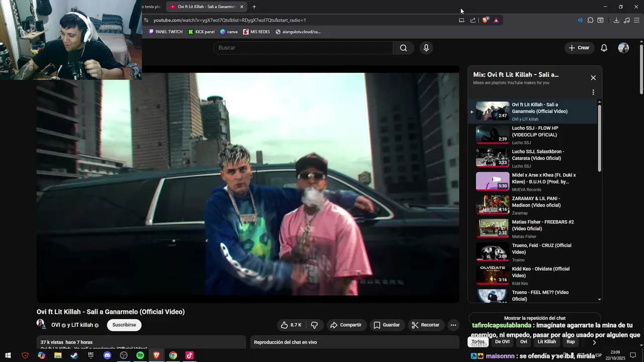This screenshot has height=362, width=644.
Task: Select the De OVI filter chip
Action: click(x=502, y=342)
